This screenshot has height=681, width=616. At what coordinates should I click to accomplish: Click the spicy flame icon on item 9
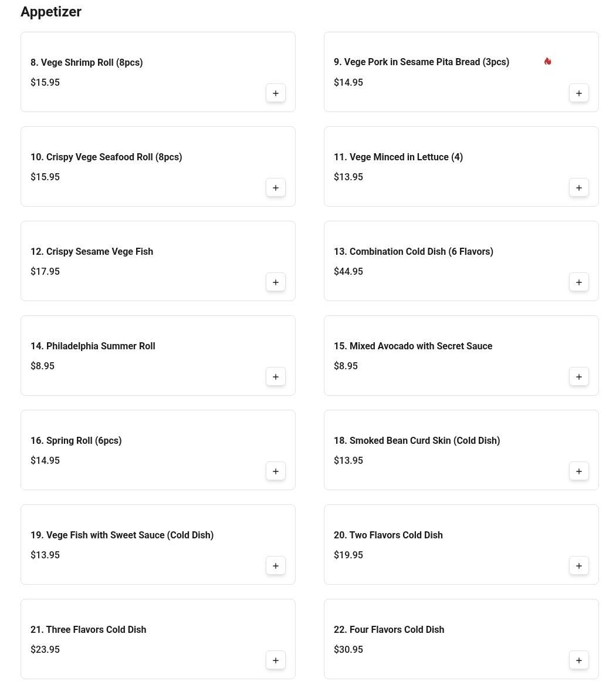pyautogui.click(x=547, y=62)
